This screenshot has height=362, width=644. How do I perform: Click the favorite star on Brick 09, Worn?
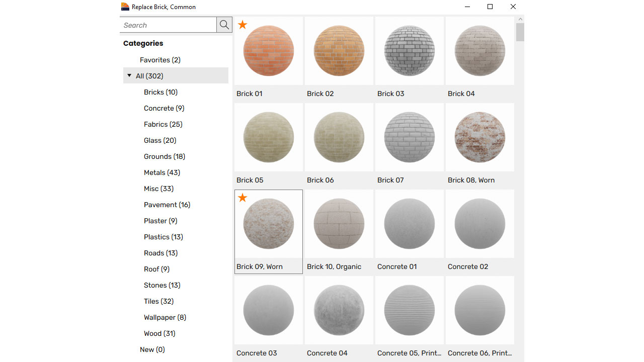243,198
